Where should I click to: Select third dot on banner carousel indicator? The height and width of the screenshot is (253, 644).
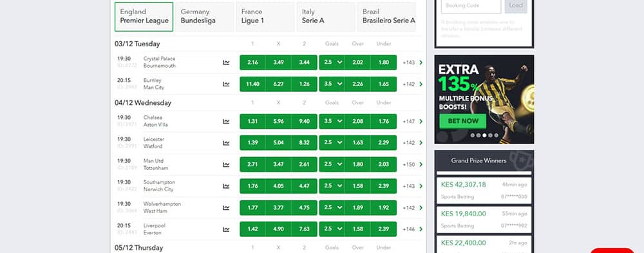(x=485, y=135)
